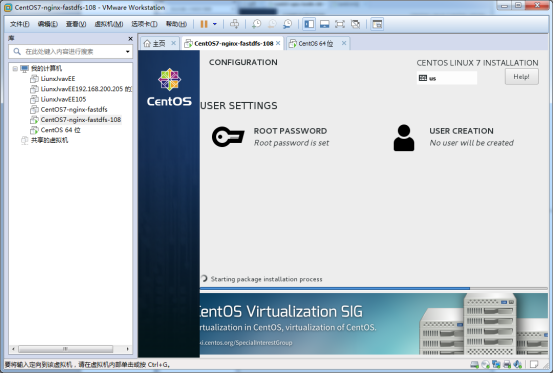Viewport: 553px width, 373px height.
Task: Open the 文件(F) menu
Action: 19,24
